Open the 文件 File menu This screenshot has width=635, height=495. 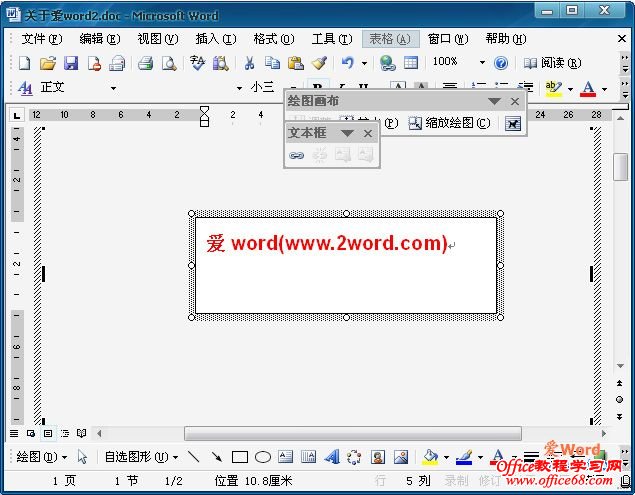(42, 39)
